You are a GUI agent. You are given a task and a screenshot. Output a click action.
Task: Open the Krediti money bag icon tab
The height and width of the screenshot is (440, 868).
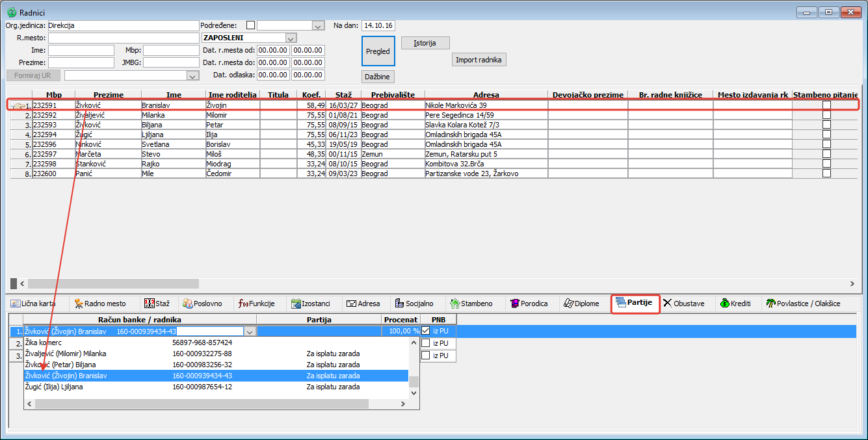click(x=724, y=304)
